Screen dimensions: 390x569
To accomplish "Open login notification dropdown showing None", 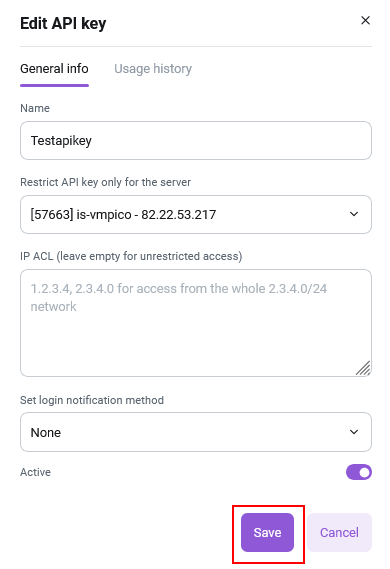I will tap(196, 432).
